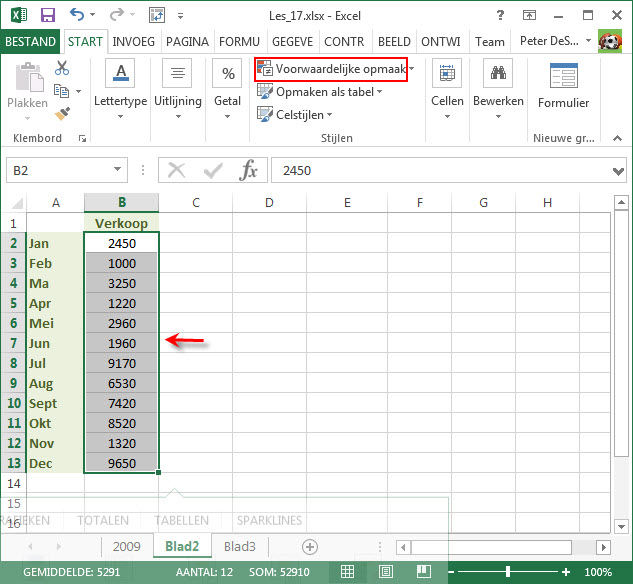633x584 pixels.
Task: Open the Lettertype font group
Action: (x=120, y=89)
